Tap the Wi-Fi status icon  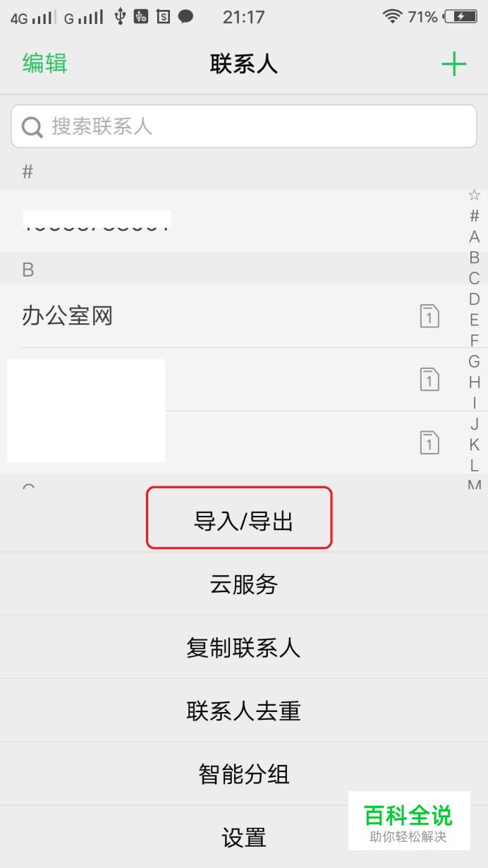pos(392,16)
